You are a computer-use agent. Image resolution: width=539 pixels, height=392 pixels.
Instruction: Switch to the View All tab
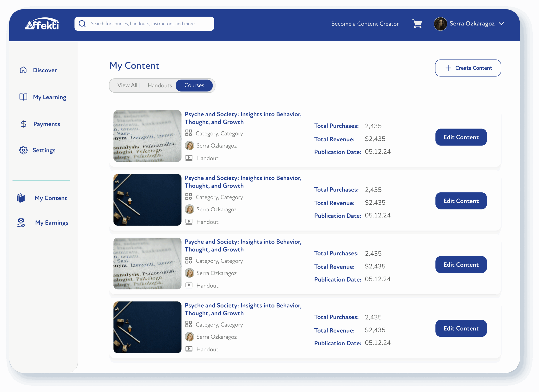tap(127, 85)
